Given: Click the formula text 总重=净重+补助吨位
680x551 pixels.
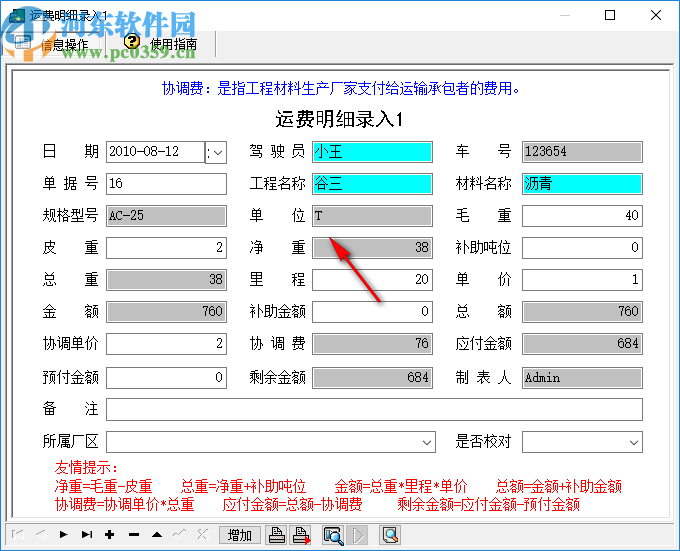Looking at the screenshot, I should (x=243, y=486).
